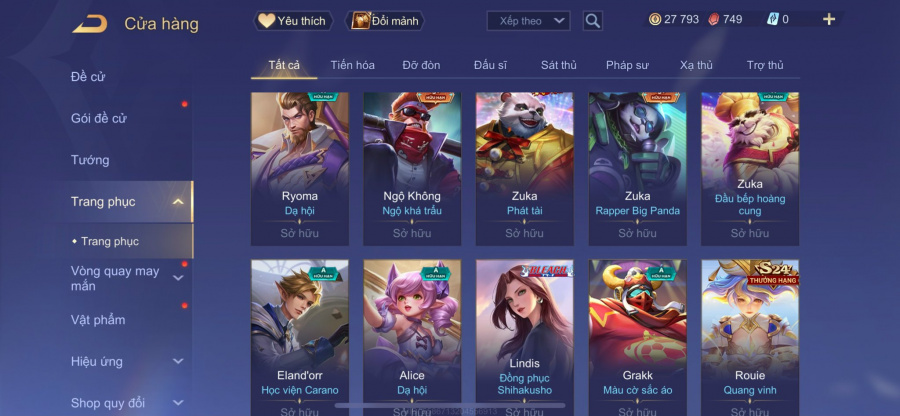Select the Ryoma Dạ hội skin card
Viewport: 900px width, 416px height.
300,169
